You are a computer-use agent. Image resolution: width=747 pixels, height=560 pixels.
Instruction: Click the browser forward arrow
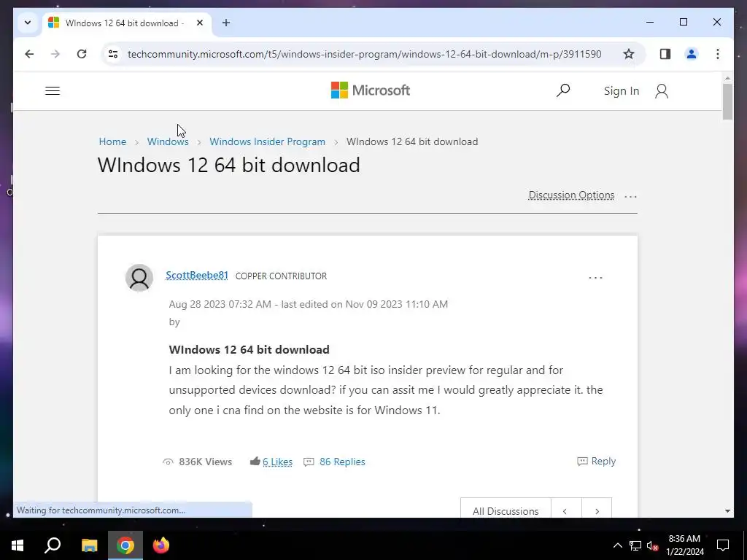coord(55,54)
